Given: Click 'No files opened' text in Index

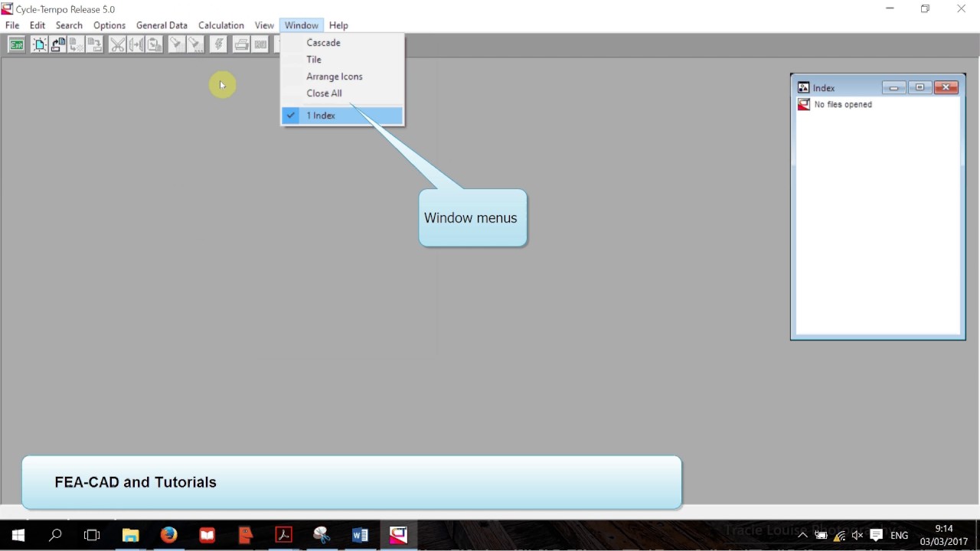Looking at the screenshot, I should coord(843,105).
